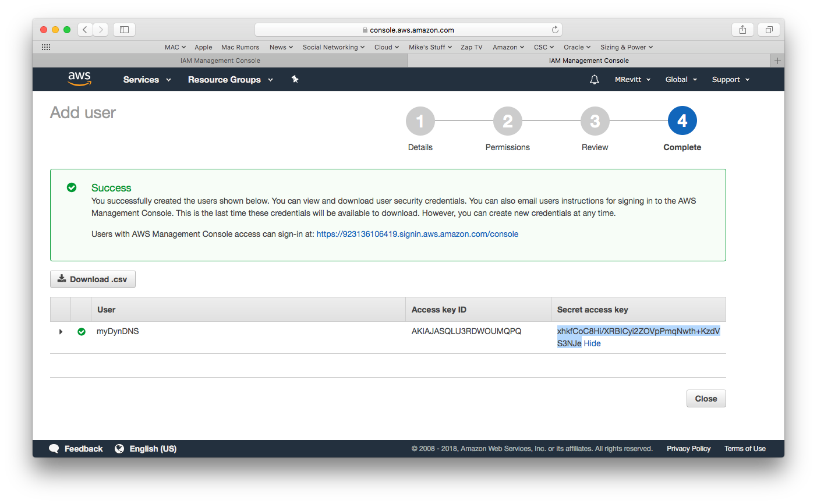
Task: Click the AWS logo home icon
Action: pos(79,79)
